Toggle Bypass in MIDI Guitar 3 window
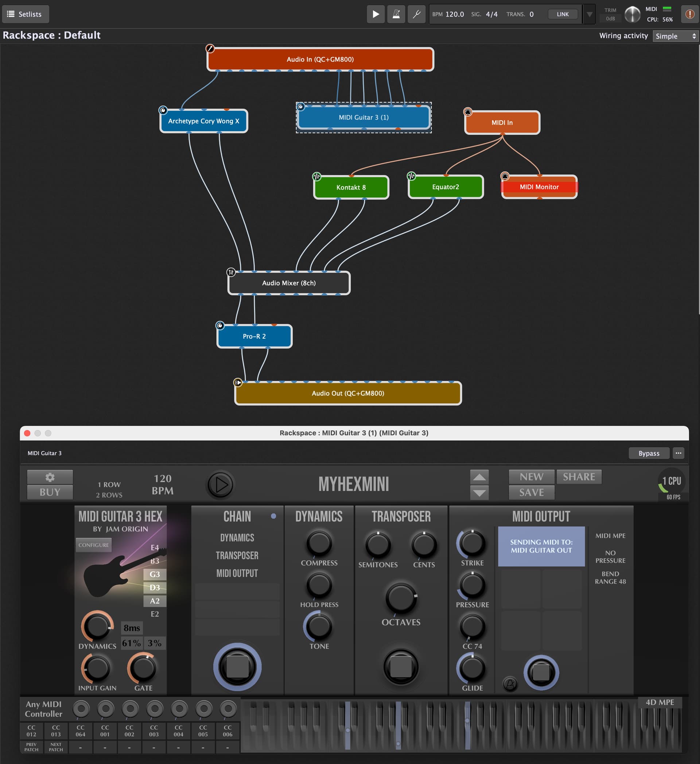This screenshot has width=700, height=764. pyautogui.click(x=649, y=453)
